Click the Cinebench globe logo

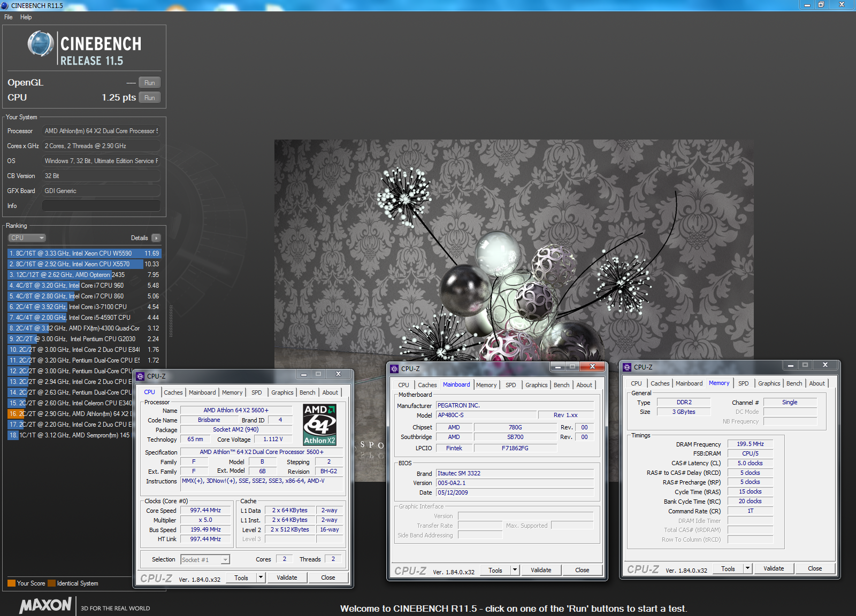point(41,44)
